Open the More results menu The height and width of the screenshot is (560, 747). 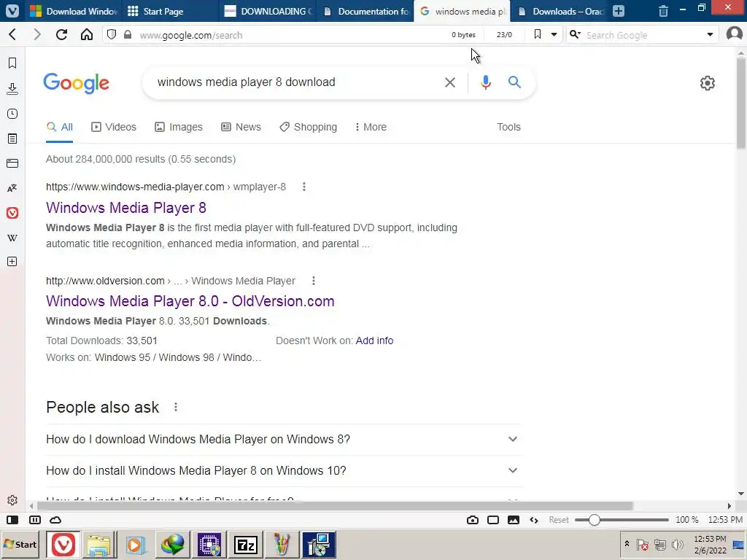[371, 127]
